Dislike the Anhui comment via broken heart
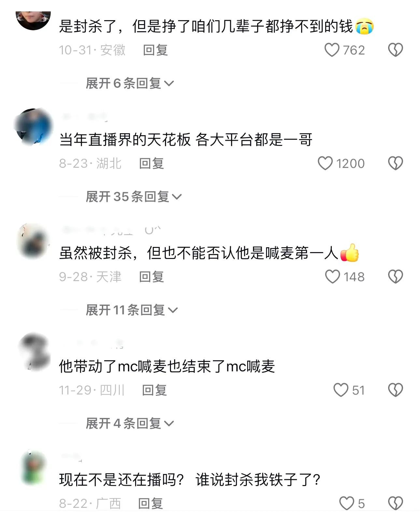 click(396, 50)
